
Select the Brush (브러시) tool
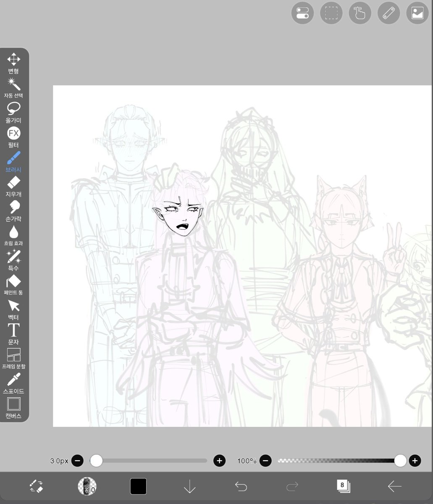[x=13, y=162]
